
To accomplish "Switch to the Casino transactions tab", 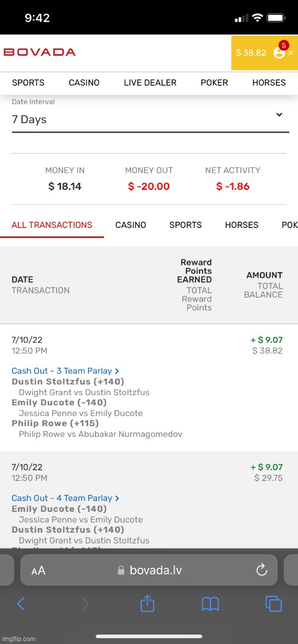I will point(131,225).
